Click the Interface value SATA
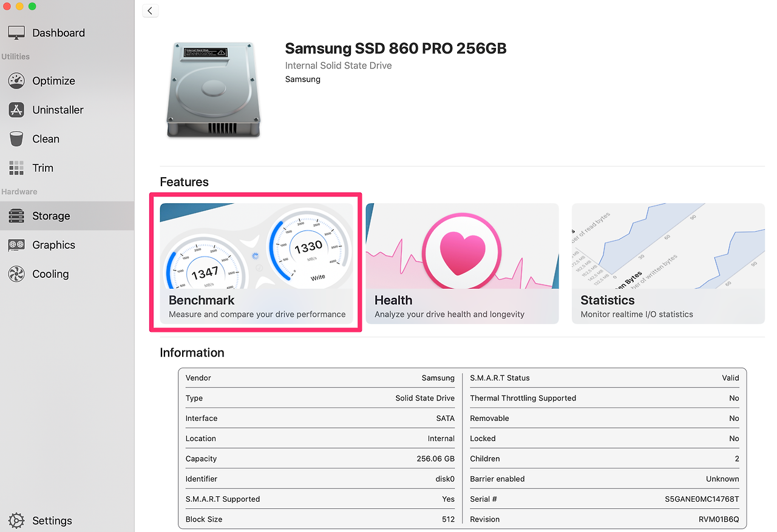Screen dimensions: 777x532 [x=445, y=419]
